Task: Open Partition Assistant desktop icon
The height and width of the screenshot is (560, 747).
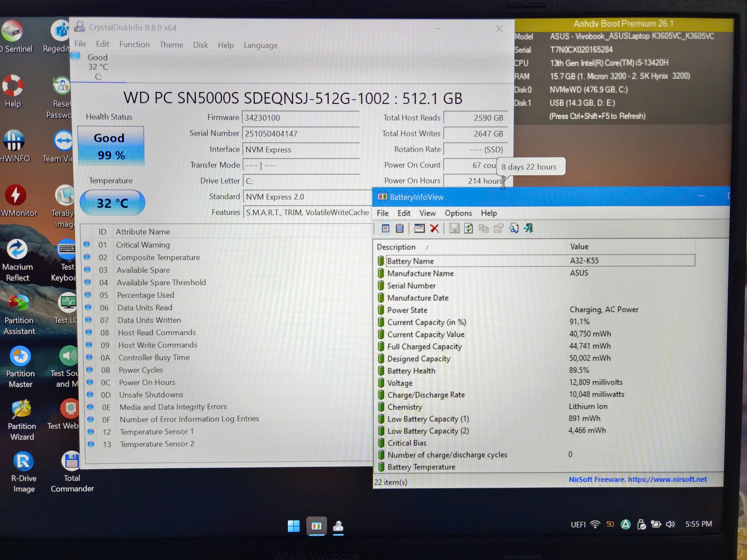Action: coord(19,315)
